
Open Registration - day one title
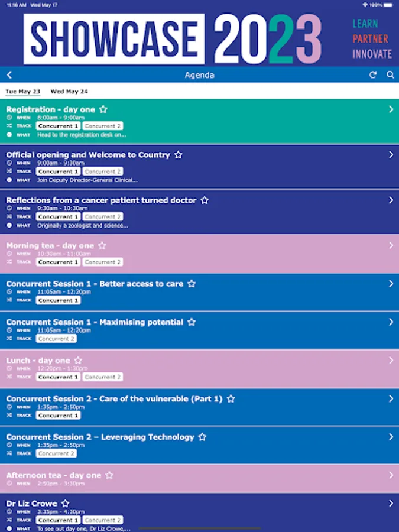click(x=51, y=109)
